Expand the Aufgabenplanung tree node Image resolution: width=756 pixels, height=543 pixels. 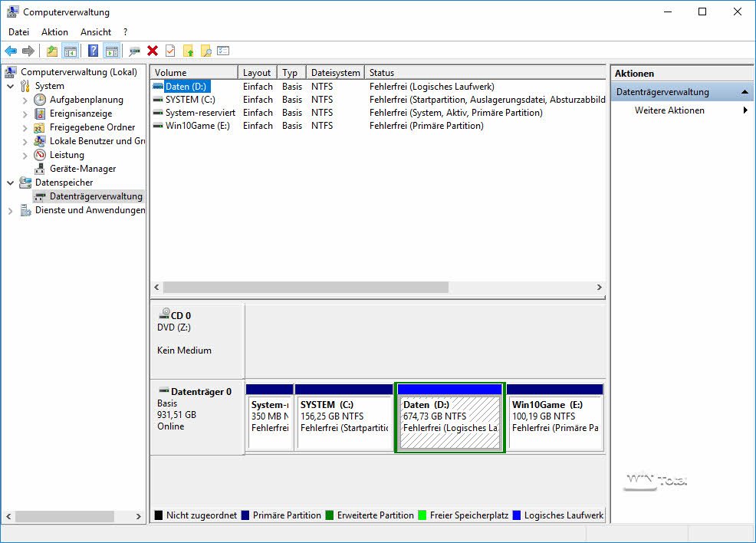25,100
